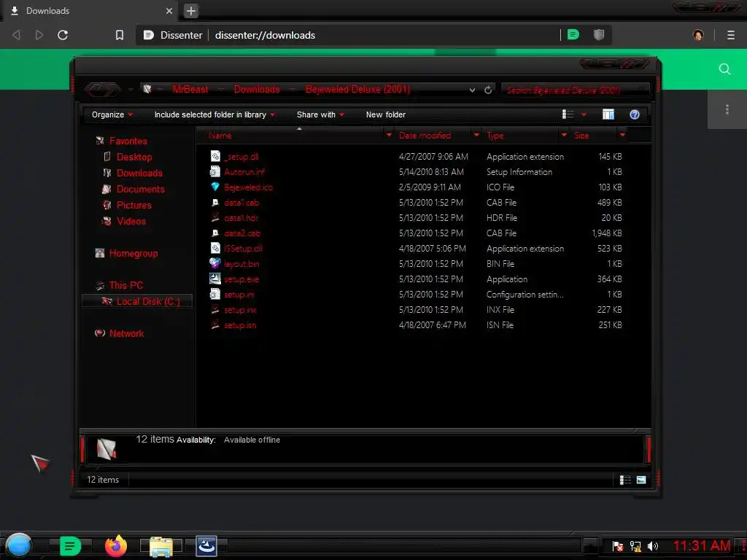Image resolution: width=747 pixels, height=560 pixels.
Task: Open Pictures in the navigation pane
Action: click(x=134, y=205)
